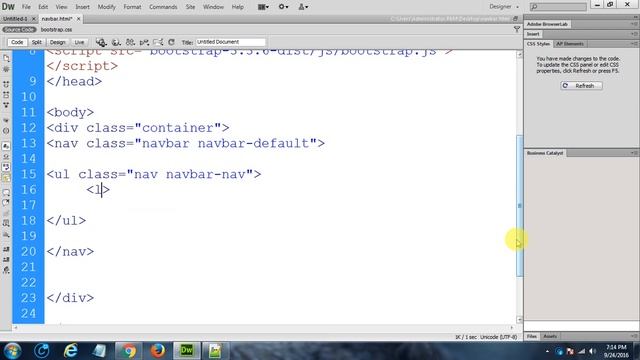Collapse right panels with double-arrow icon
This screenshot has width=640, height=360.
tap(636, 17)
